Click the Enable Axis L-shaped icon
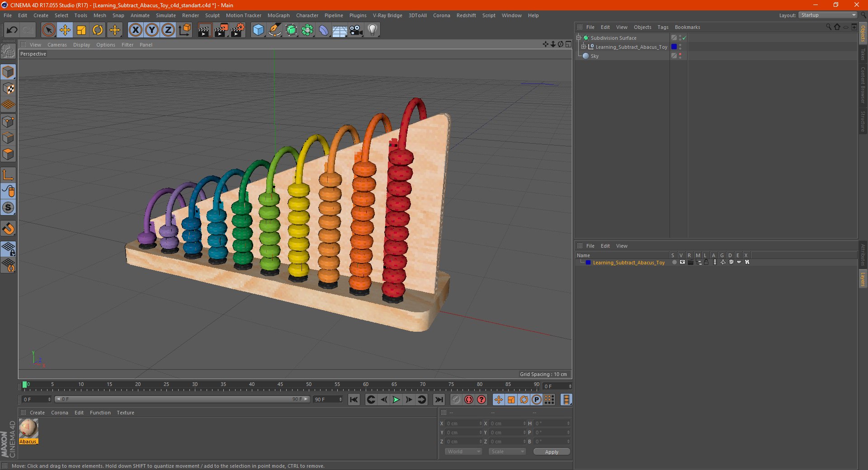The width and height of the screenshot is (868, 470). [x=8, y=175]
